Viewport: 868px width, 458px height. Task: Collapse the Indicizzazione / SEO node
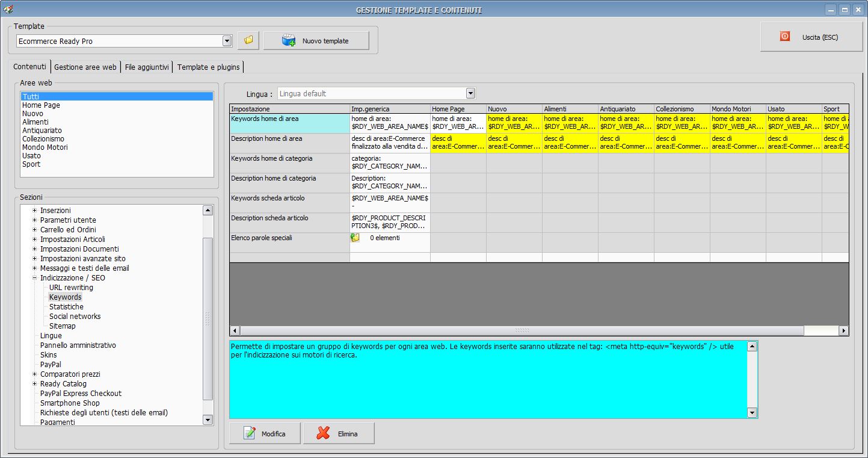(x=35, y=278)
